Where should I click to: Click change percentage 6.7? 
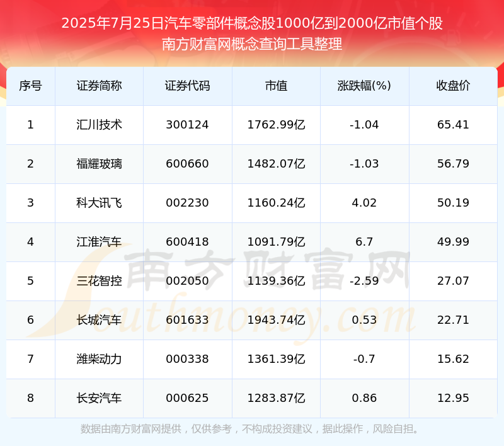(364, 242)
